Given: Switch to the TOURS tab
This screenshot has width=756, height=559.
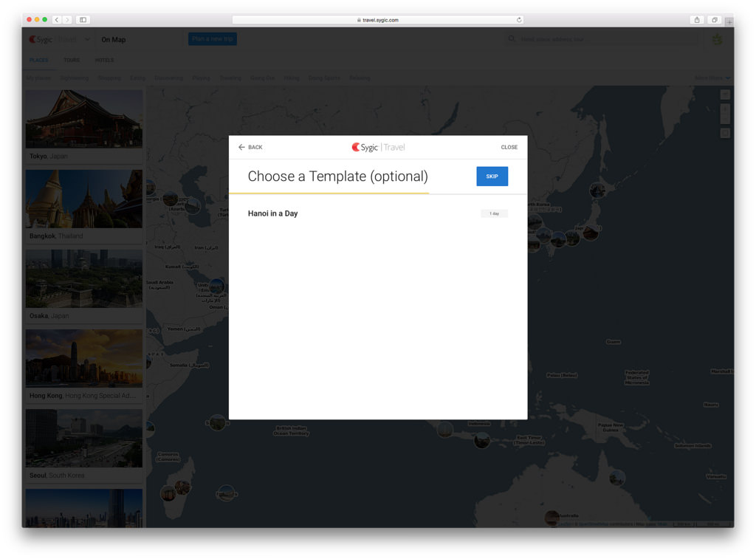Looking at the screenshot, I should (72, 61).
